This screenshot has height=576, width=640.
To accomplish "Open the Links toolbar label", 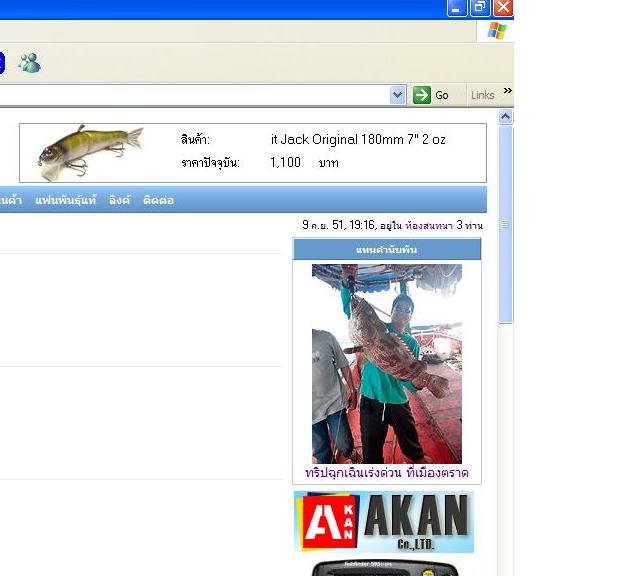I will coord(482,95).
